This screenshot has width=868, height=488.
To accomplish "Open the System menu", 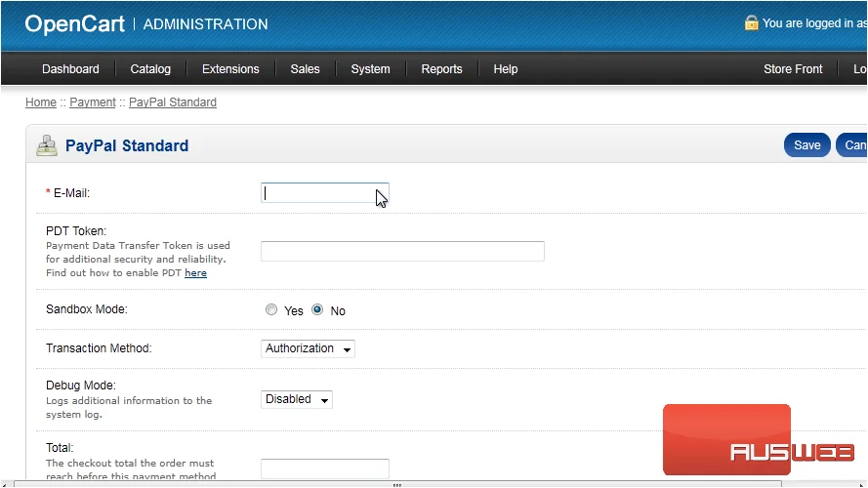I will (370, 69).
